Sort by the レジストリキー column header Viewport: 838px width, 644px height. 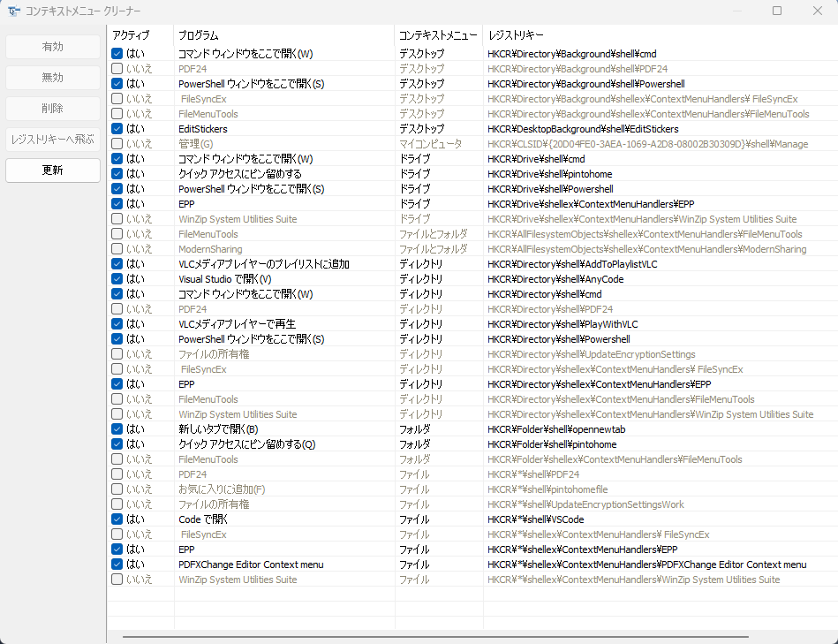pyautogui.click(x=660, y=35)
